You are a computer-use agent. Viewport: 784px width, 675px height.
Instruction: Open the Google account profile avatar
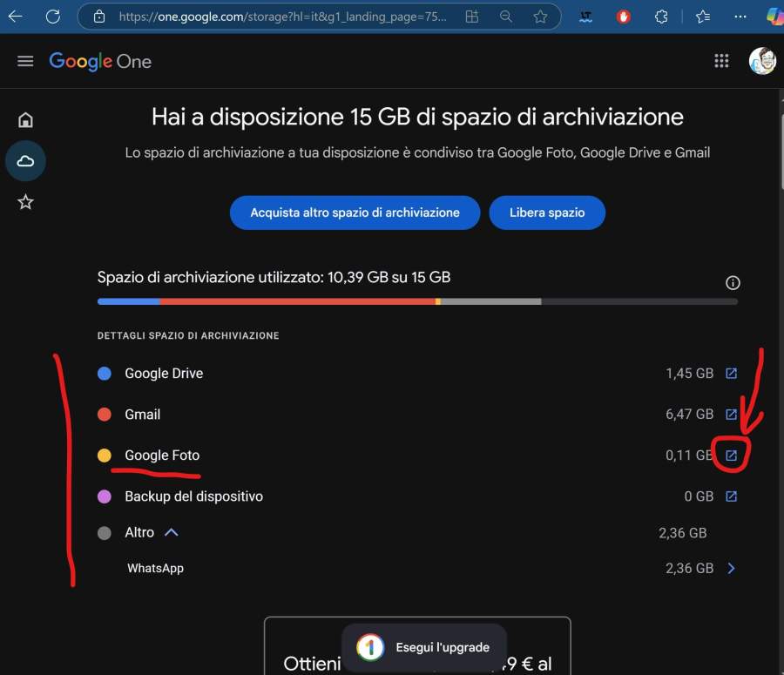pos(762,61)
